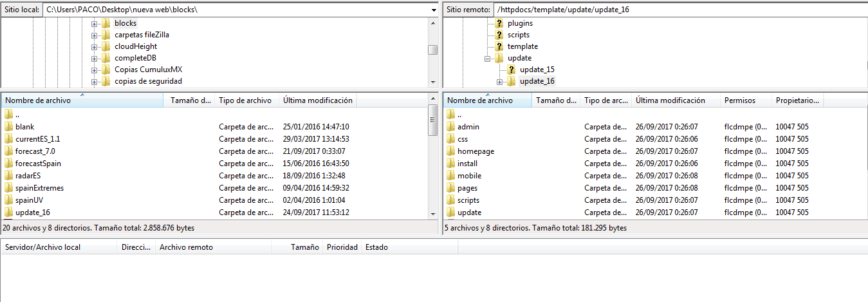Image resolution: width=868 pixels, height=302 pixels.
Task: Sort local files by Nombre de archivo
Action: click(82, 100)
